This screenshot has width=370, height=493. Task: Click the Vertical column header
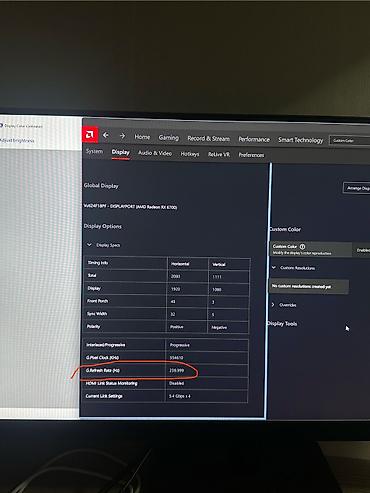[x=219, y=265]
